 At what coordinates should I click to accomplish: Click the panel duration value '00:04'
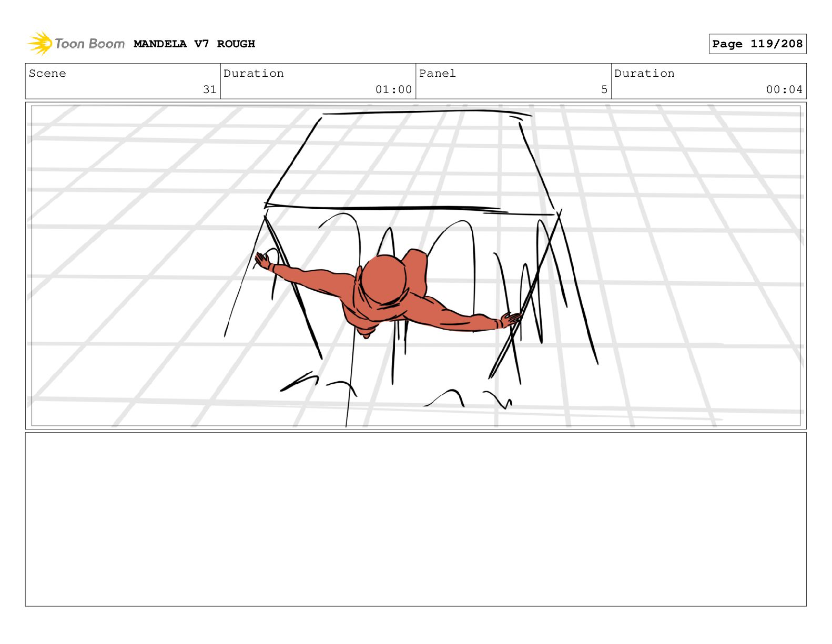pyautogui.click(x=784, y=89)
